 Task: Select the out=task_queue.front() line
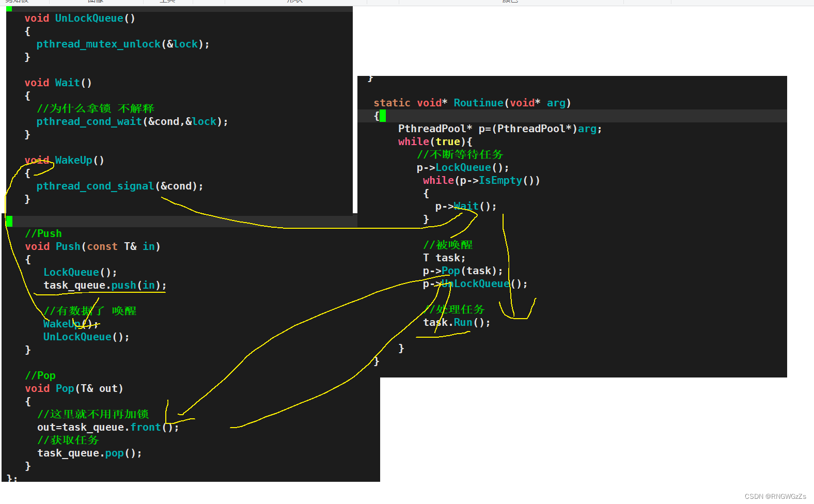(x=108, y=427)
